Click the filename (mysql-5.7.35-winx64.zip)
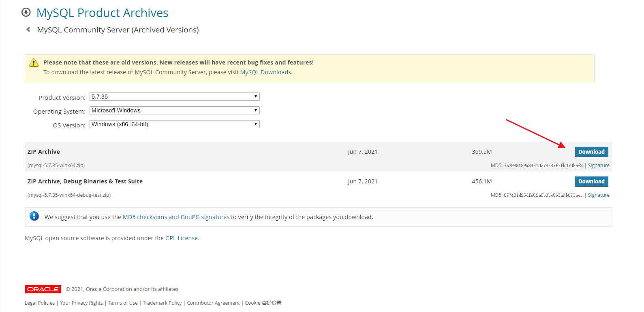 [x=56, y=166]
